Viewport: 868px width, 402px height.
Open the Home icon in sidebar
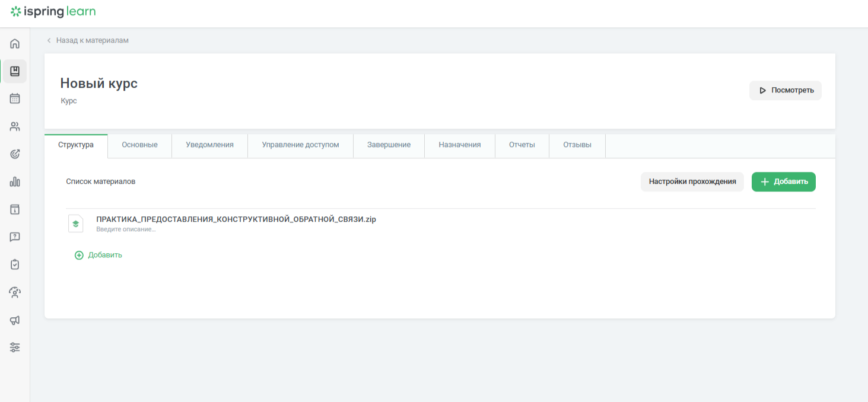click(15, 43)
